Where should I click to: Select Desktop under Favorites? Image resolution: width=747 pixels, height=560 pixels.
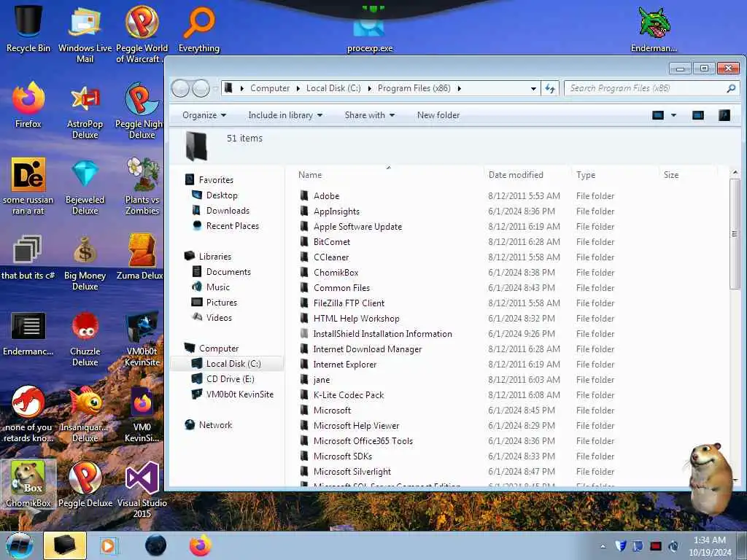pyautogui.click(x=222, y=195)
